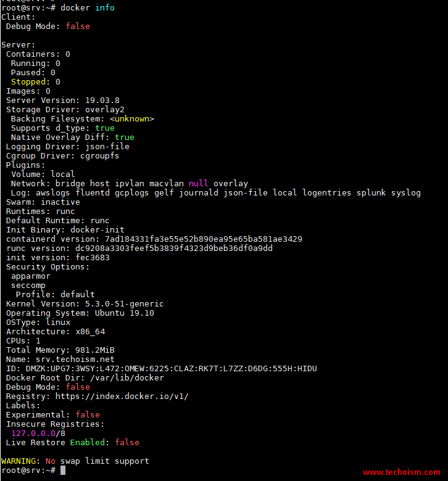Select 'Logging Driver: json-file' line
The image size is (448, 481).
click(68, 146)
